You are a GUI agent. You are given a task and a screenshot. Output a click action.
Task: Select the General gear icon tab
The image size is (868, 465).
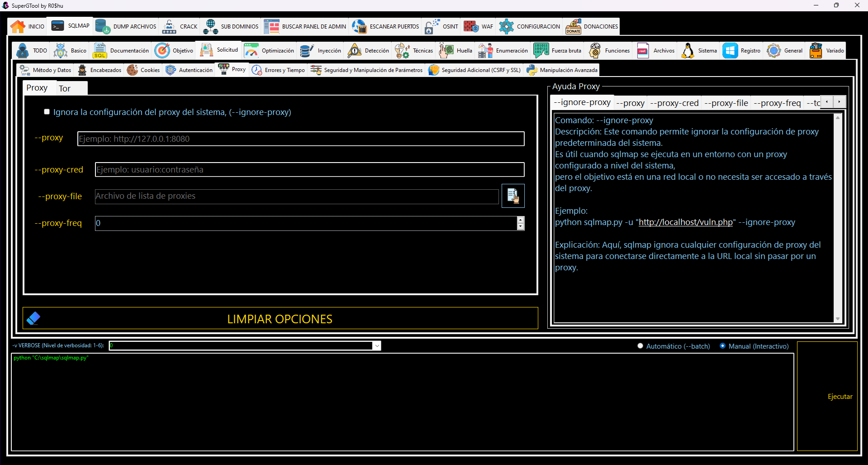785,51
